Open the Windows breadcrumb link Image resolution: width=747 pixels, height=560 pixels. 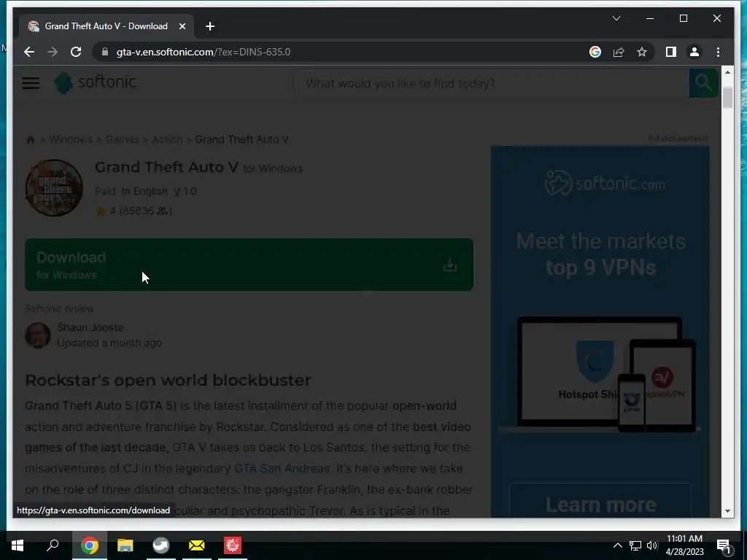71,139
